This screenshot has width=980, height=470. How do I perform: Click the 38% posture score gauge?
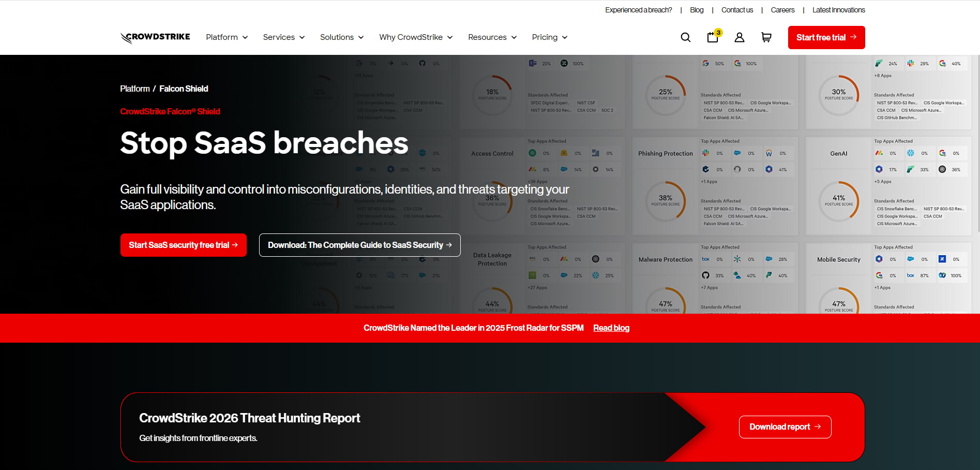(x=666, y=201)
